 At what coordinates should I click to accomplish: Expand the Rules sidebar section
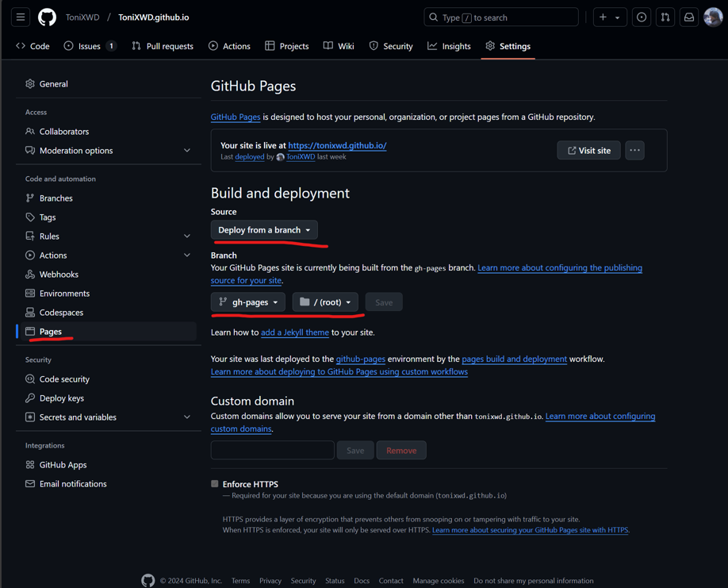click(187, 236)
